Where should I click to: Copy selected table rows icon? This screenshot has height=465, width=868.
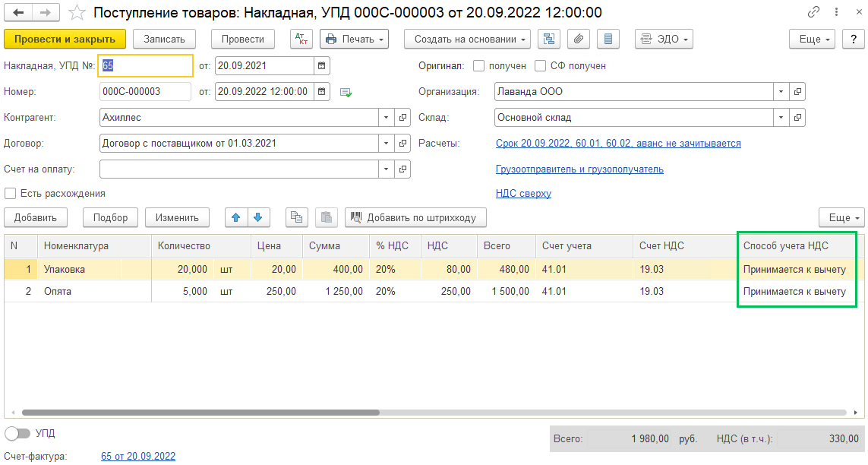click(297, 217)
